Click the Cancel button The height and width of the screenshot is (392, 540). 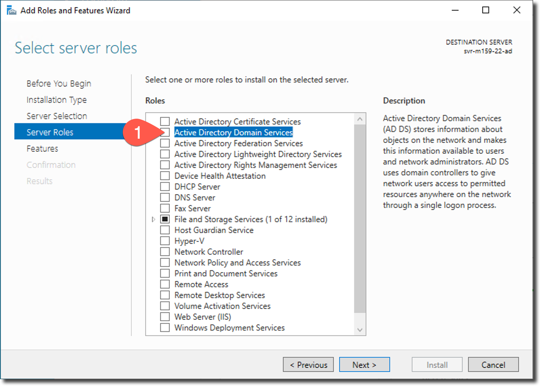pyautogui.click(x=493, y=365)
